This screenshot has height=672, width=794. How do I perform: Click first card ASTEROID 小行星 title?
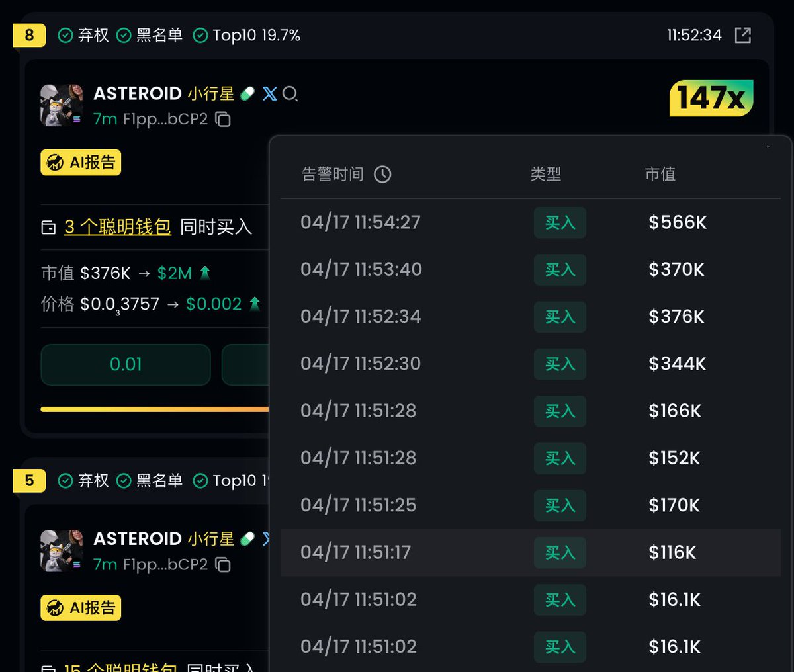(163, 93)
